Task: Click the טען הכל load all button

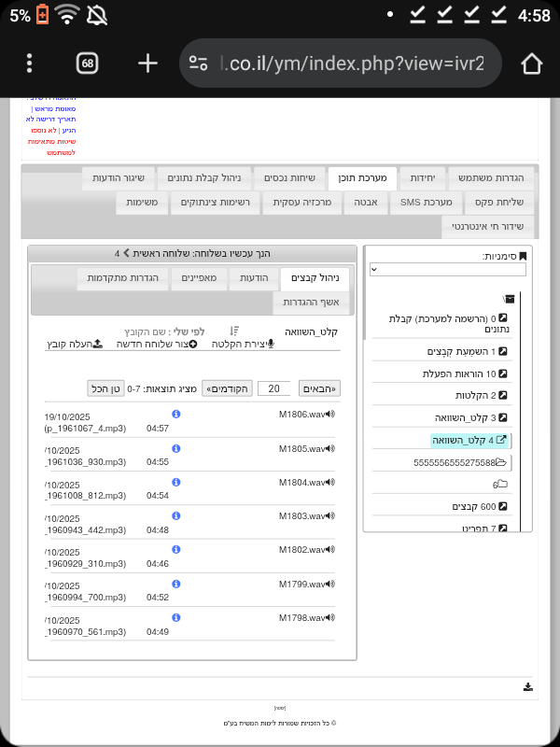Action: [x=105, y=388]
